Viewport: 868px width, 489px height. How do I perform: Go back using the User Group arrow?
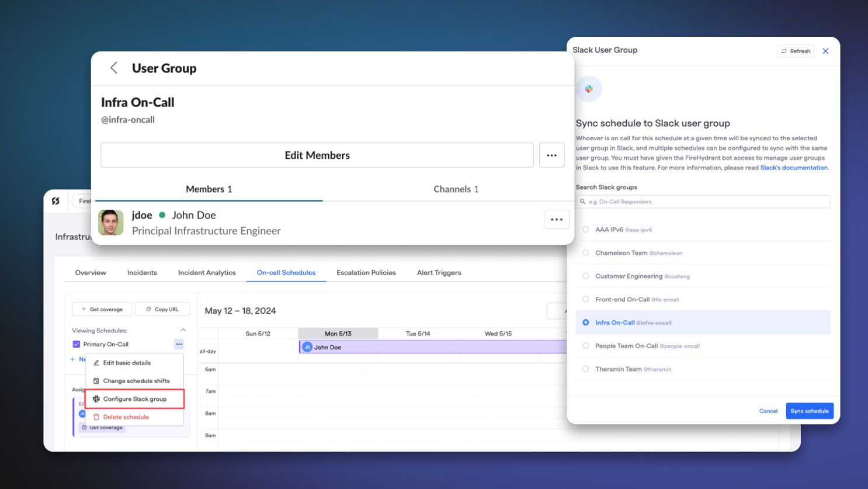(x=114, y=68)
